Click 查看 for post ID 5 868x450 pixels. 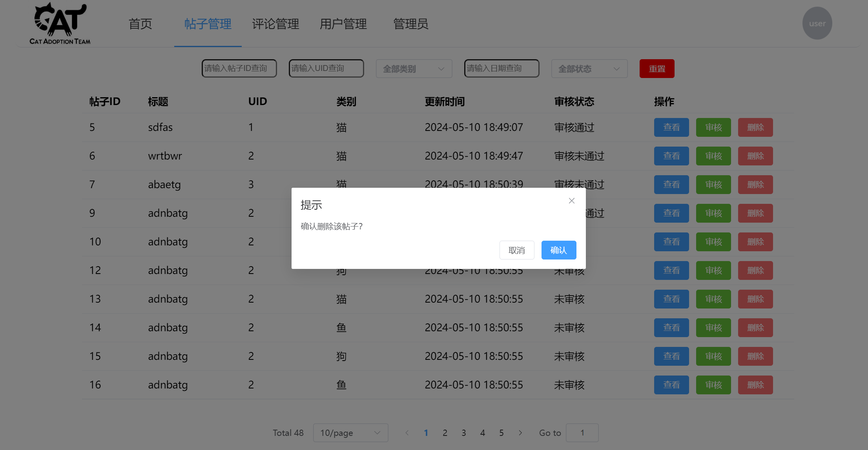tap(671, 127)
